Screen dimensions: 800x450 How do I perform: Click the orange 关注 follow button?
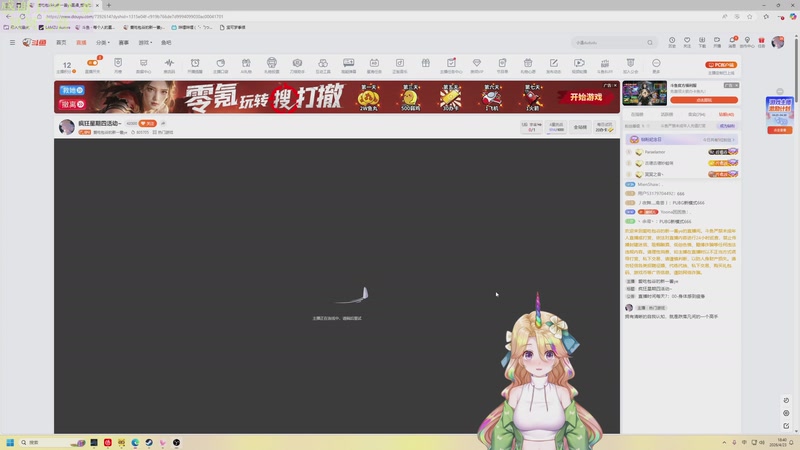pos(148,123)
